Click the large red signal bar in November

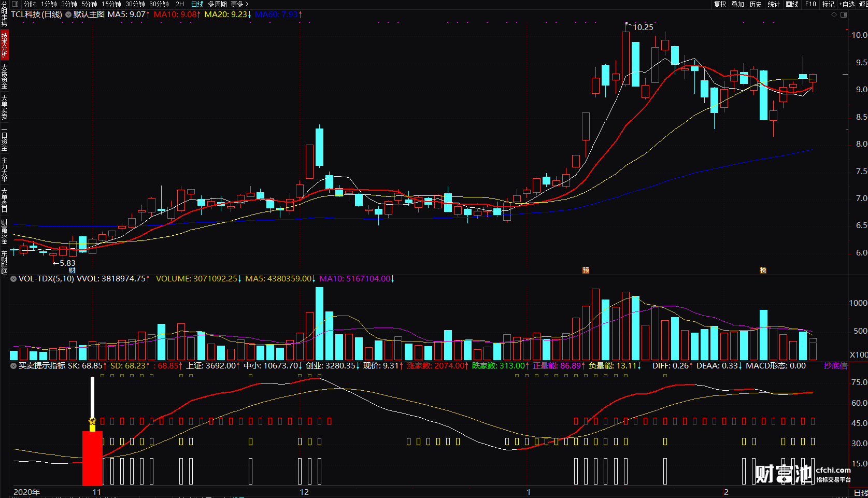(93, 458)
